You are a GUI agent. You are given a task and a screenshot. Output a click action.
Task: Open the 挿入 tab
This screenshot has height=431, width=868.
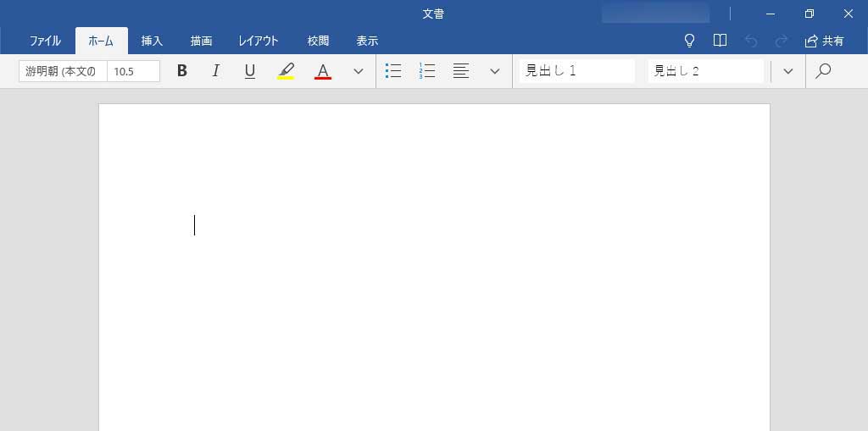(x=152, y=41)
